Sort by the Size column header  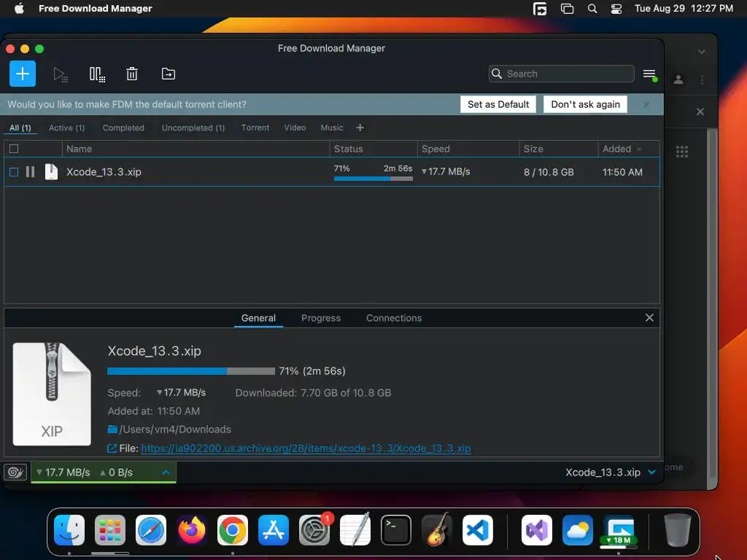tap(558, 149)
